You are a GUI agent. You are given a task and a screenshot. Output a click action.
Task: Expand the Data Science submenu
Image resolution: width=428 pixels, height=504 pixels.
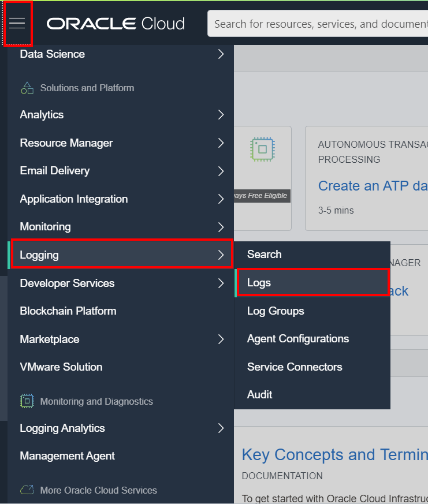[220, 54]
